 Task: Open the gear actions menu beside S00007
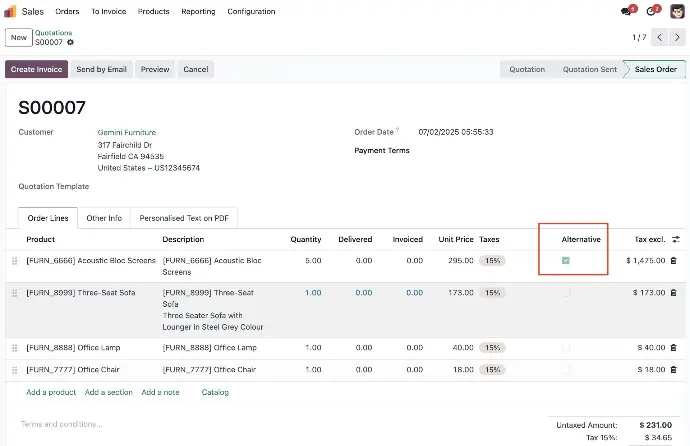pos(70,42)
